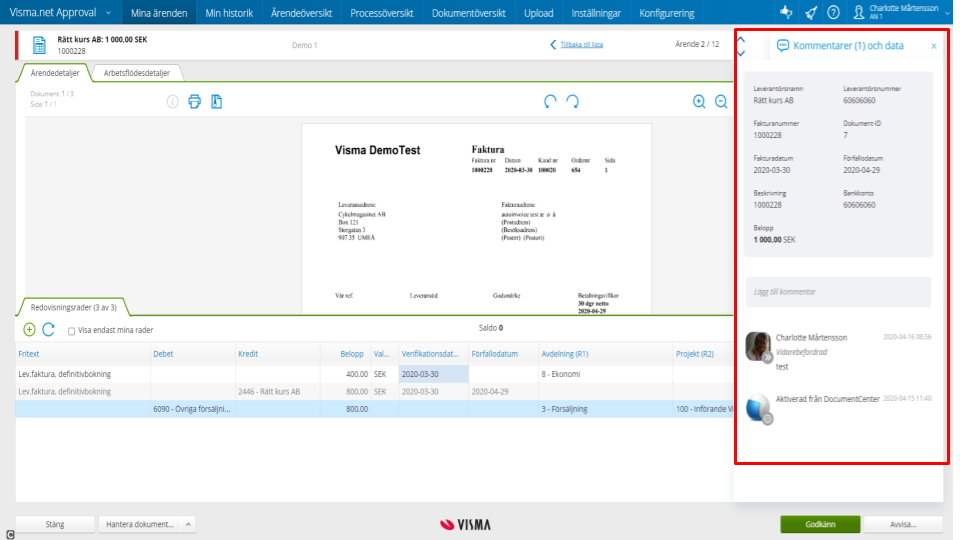Go to the previous case arrow
Image resolution: width=960 pixels, height=540 pixels.
(741, 40)
